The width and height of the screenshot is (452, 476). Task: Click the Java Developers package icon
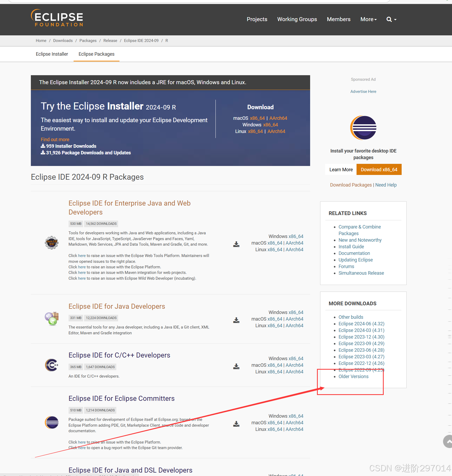52,319
